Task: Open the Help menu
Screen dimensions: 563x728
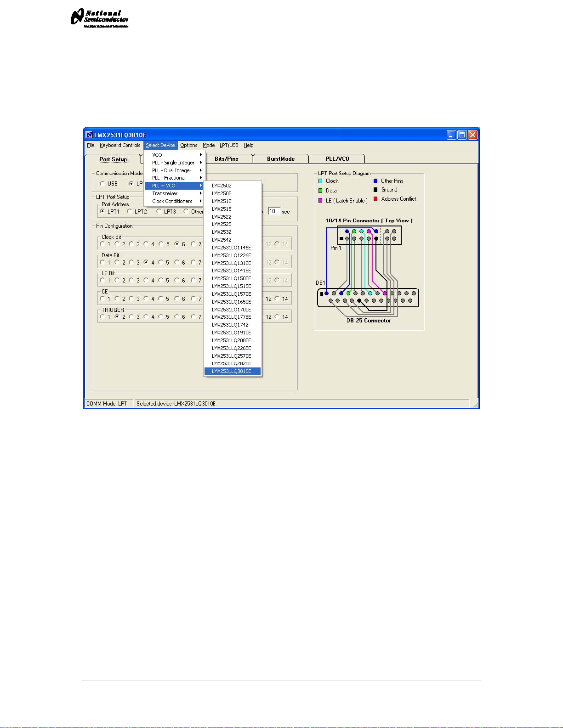Action: [x=249, y=145]
